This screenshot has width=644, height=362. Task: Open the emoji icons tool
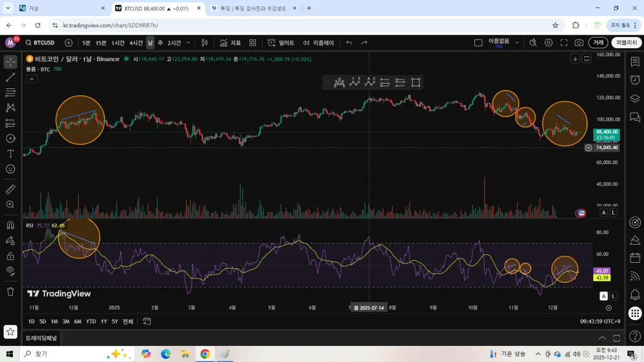click(x=10, y=169)
